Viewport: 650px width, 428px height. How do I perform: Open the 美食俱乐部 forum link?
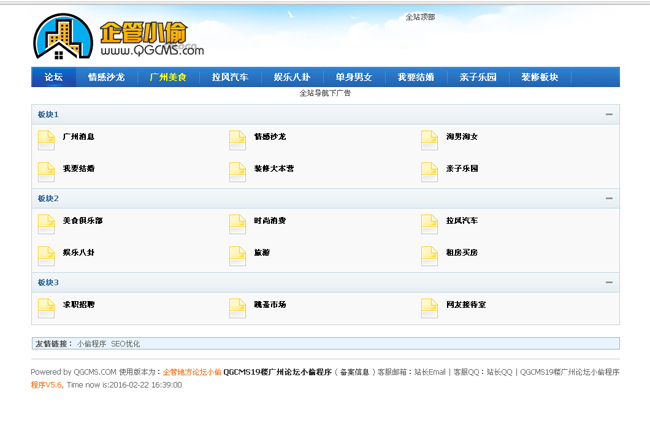83,221
